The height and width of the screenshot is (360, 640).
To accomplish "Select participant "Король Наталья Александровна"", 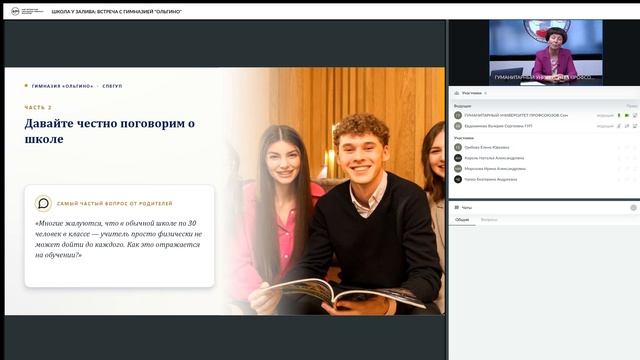I will click(494, 158).
